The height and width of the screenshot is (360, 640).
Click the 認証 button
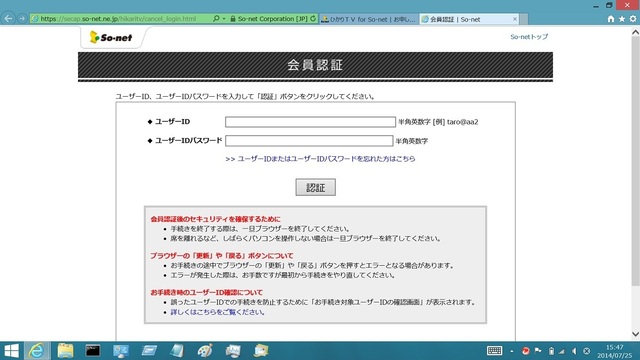pyautogui.click(x=316, y=187)
